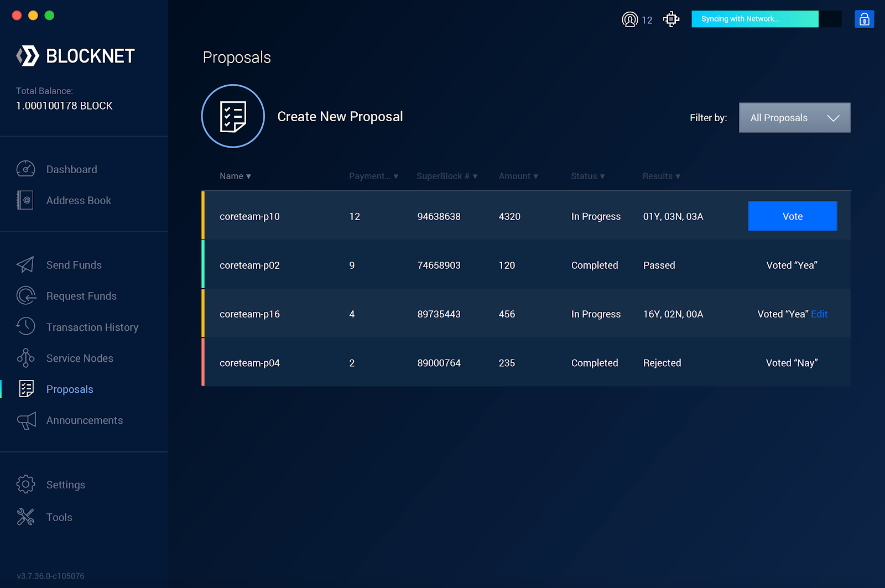Edit the vote for coreteam-p16
Screen dimensions: 885x588
click(x=819, y=314)
